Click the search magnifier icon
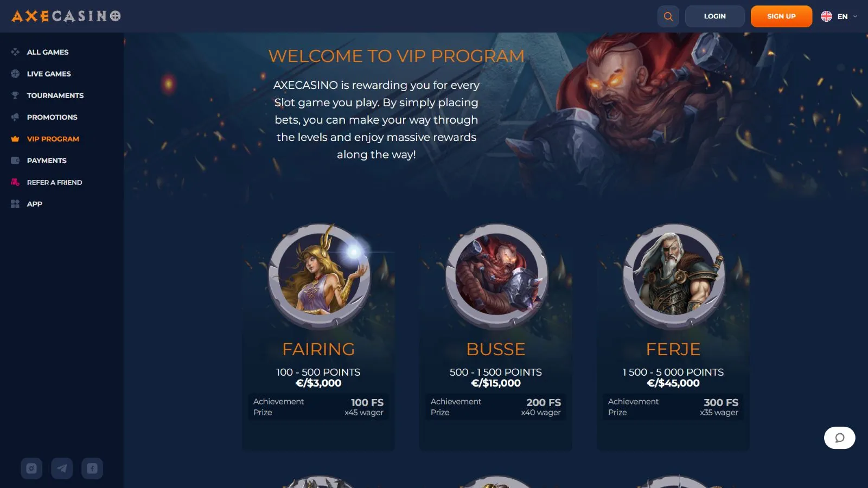 tap(668, 16)
